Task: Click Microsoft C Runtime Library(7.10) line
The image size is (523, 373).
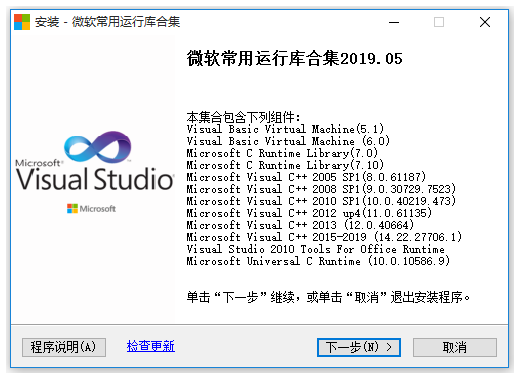Action: point(285,165)
